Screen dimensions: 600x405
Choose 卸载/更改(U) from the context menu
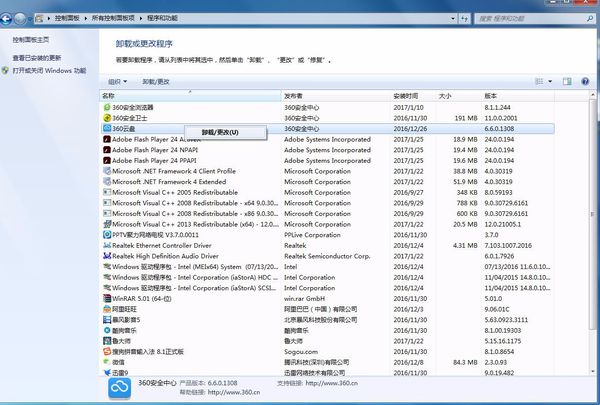[x=226, y=132]
